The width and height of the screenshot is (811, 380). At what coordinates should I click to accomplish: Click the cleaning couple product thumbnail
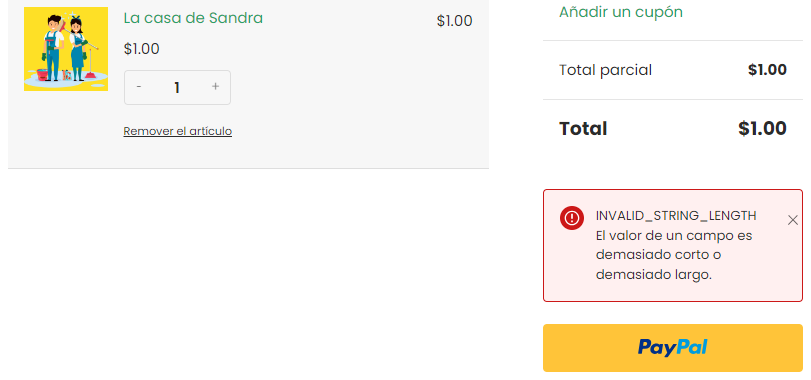pyautogui.click(x=66, y=49)
